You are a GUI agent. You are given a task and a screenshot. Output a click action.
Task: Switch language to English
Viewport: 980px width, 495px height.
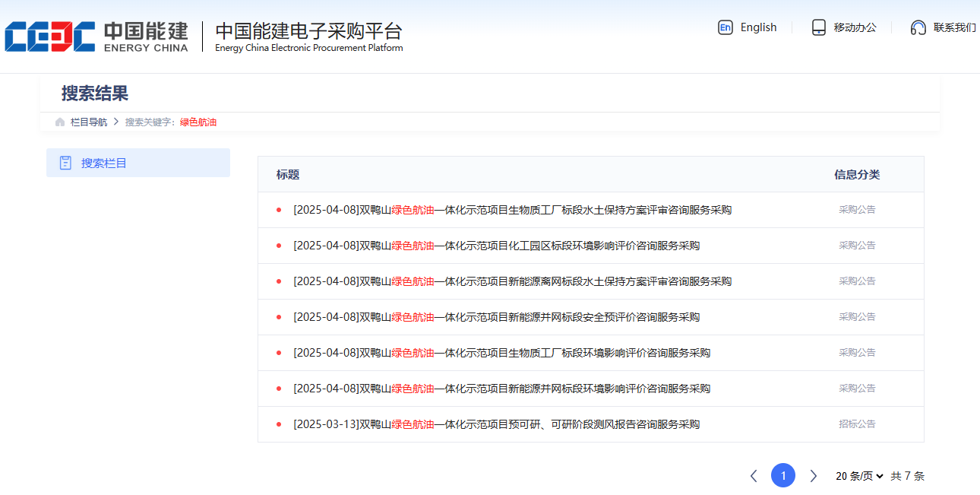[x=758, y=27]
